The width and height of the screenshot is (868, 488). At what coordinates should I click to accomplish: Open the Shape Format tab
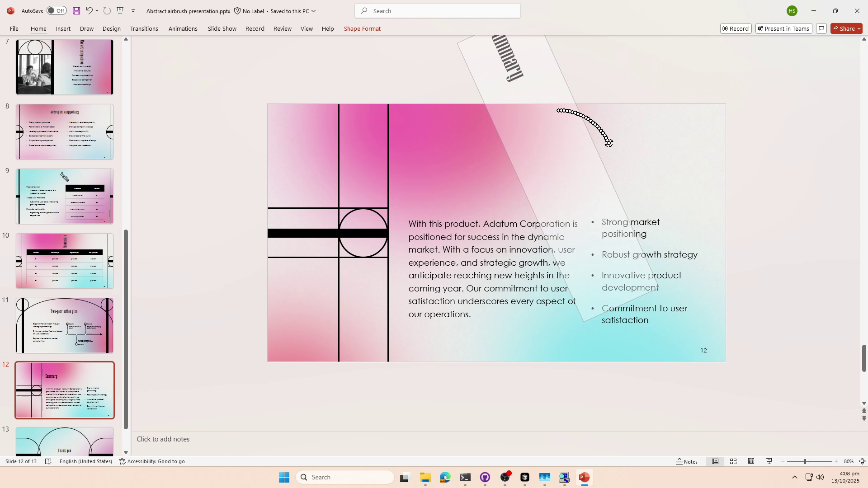pos(362,28)
